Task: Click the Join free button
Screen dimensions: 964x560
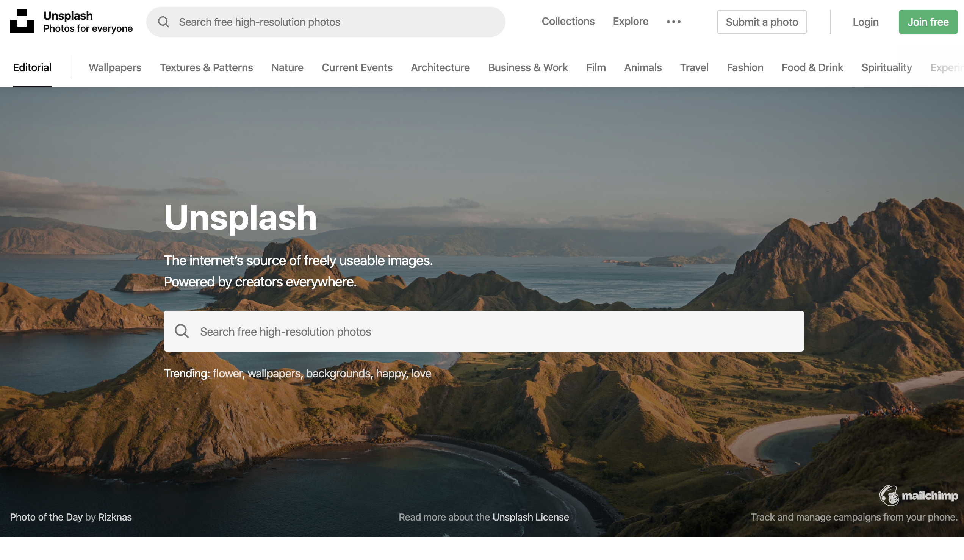Action: (x=928, y=22)
